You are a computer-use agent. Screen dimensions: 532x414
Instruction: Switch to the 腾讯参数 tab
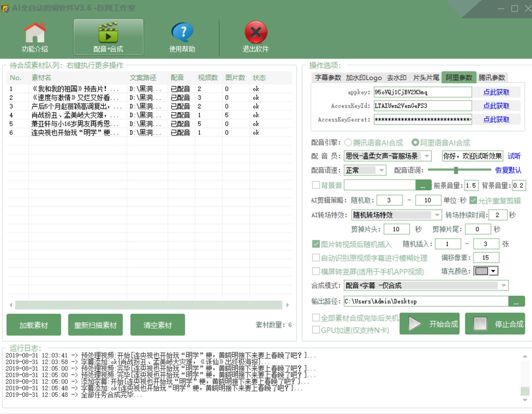point(492,78)
